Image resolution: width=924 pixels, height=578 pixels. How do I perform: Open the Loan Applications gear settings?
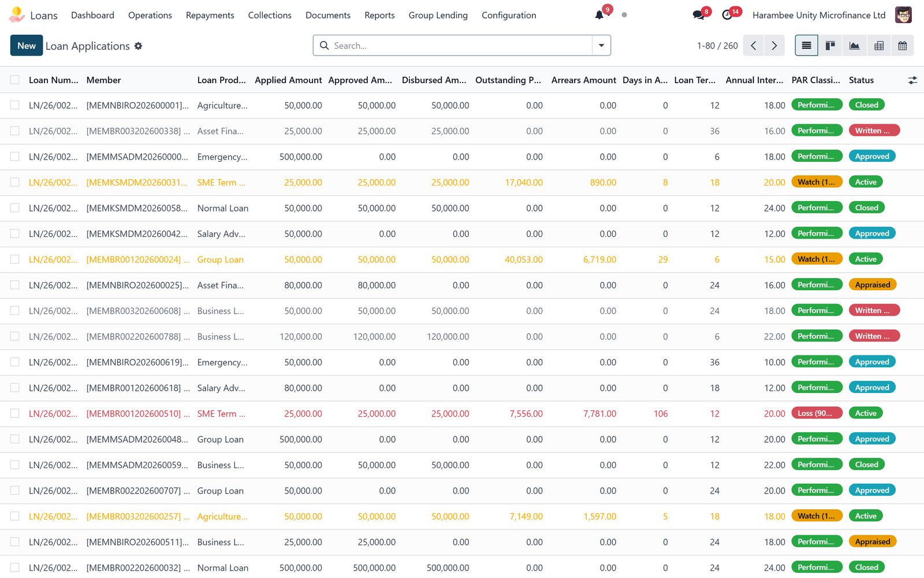pos(138,46)
